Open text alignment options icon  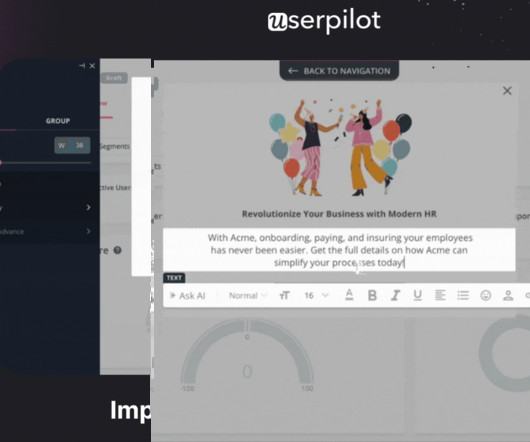440,296
